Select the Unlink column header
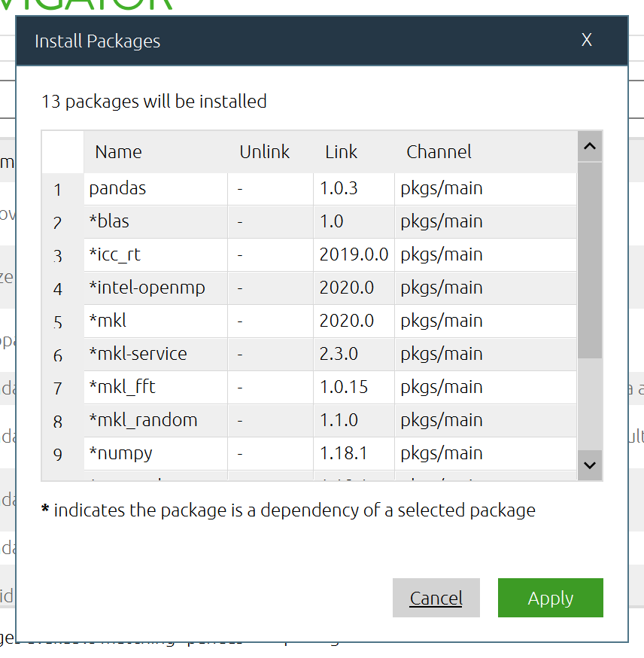 [x=264, y=151]
